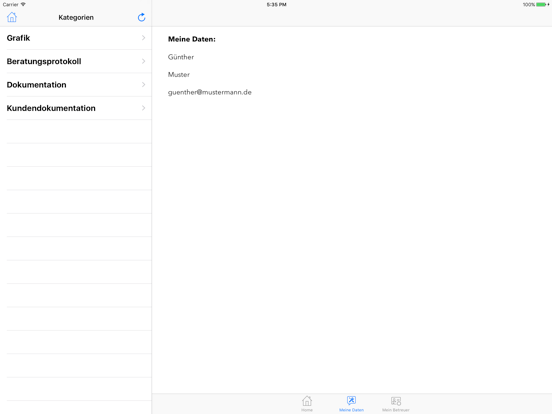This screenshot has width=552, height=414.
Task: Tap the clock in the status bar
Action: [x=276, y=5]
